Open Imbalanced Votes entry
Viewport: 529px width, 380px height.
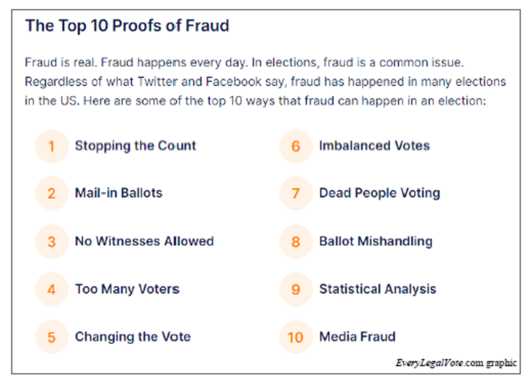click(x=374, y=145)
